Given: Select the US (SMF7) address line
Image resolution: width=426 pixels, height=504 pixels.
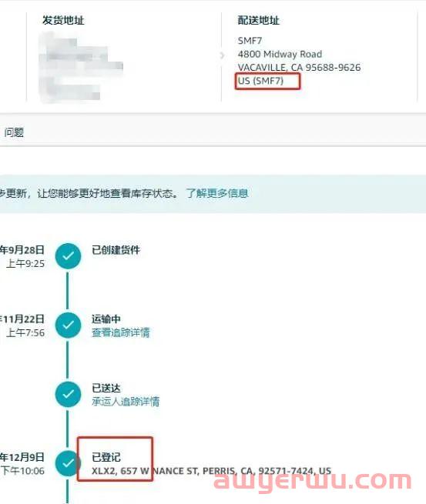Looking at the screenshot, I should pos(260,81).
